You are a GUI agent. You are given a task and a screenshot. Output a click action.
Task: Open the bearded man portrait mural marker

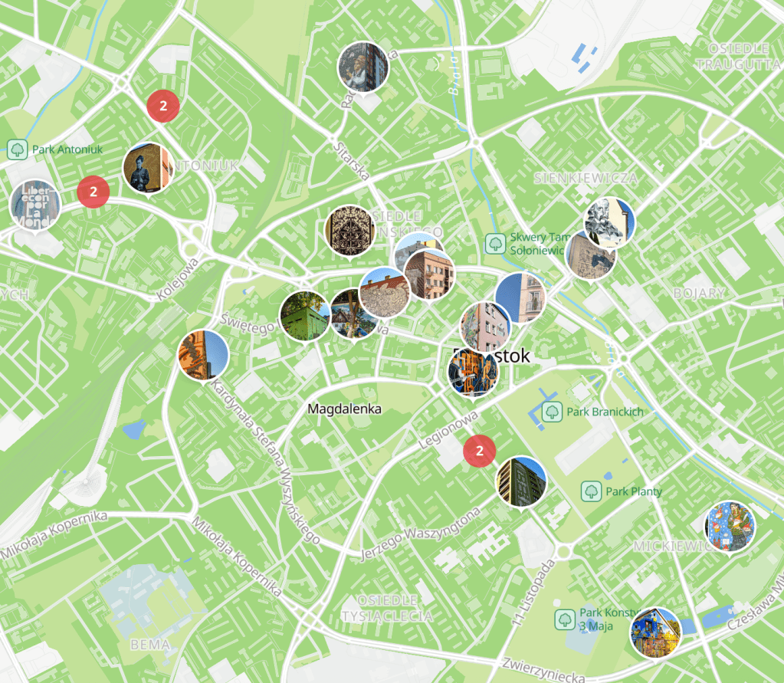click(609, 223)
